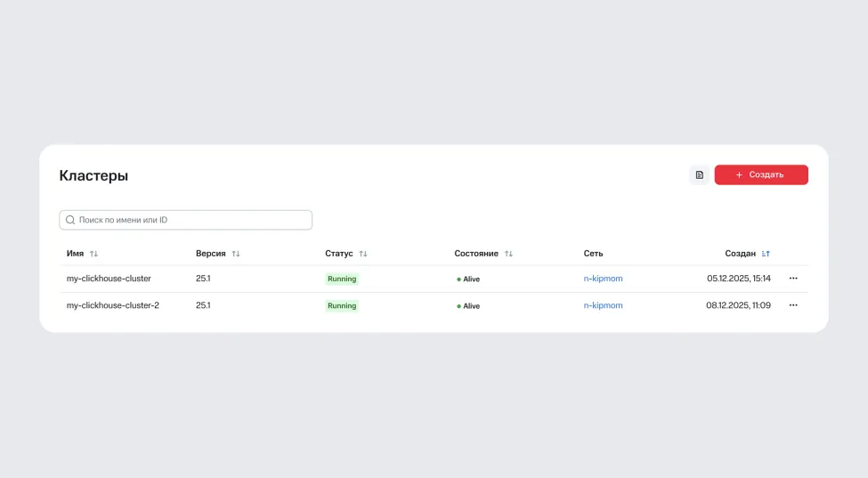The width and height of the screenshot is (868, 478).
Task: Click the Сеть column header
Action: (593, 254)
